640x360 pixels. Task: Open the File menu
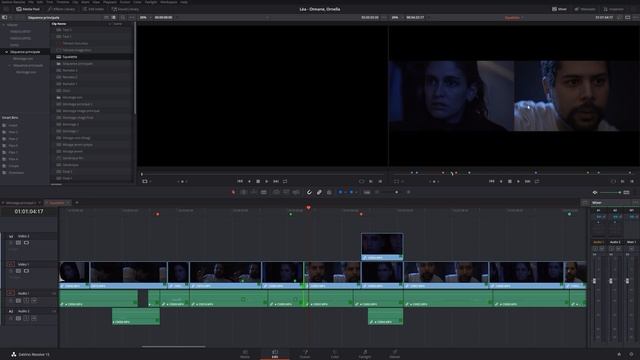click(31, 2)
